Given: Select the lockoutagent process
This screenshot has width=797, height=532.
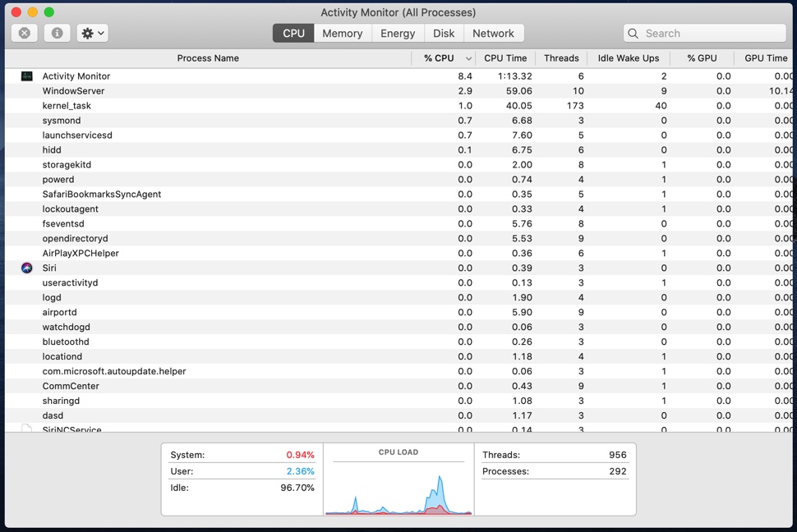Looking at the screenshot, I should tap(398, 209).
